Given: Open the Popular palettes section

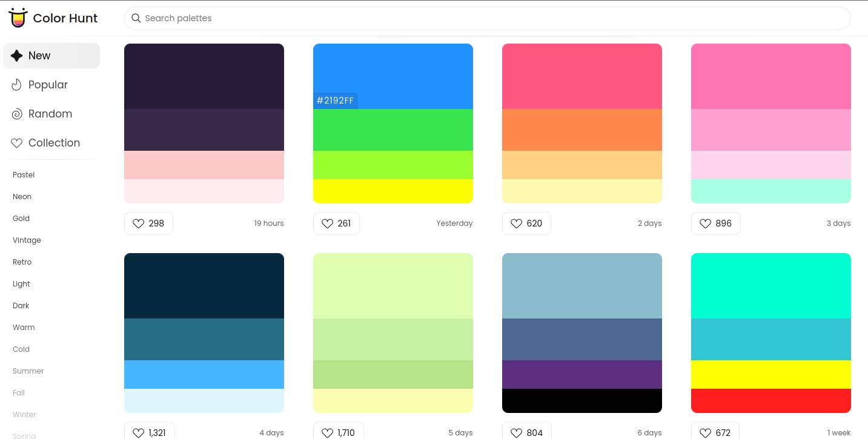Looking at the screenshot, I should tap(49, 85).
